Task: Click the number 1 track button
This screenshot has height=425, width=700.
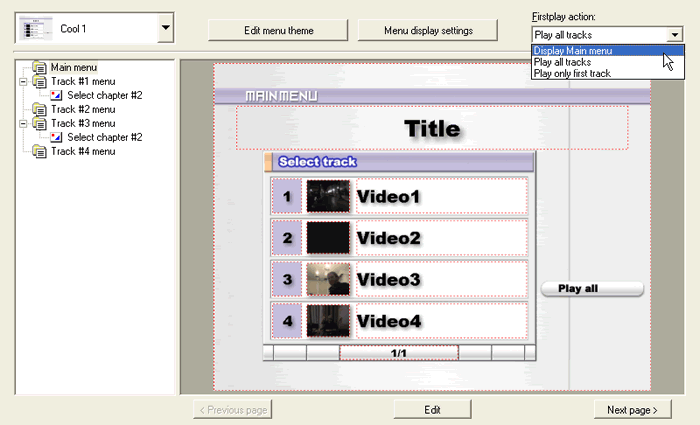Action: click(287, 196)
